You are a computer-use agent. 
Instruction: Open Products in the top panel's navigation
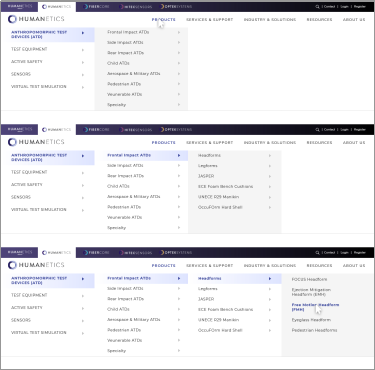coord(163,20)
